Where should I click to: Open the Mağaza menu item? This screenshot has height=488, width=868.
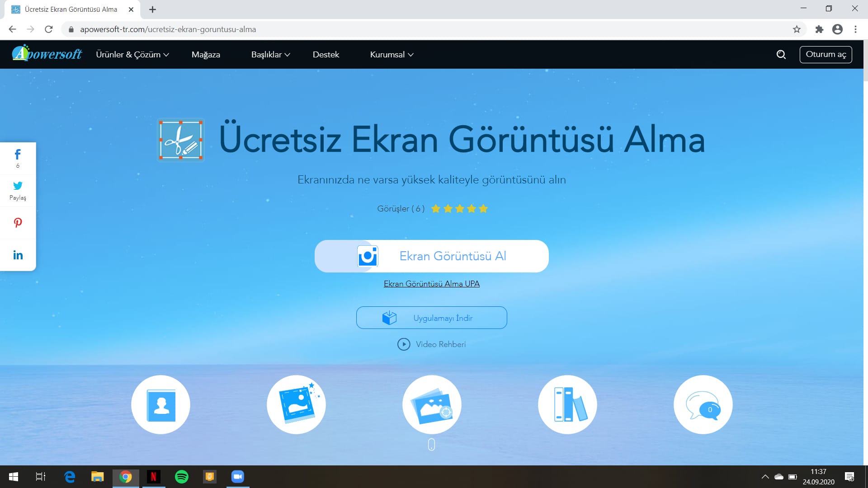point(206,55)
